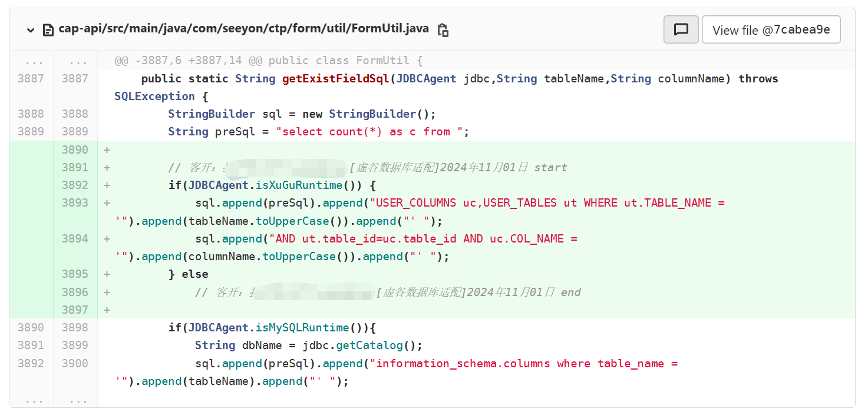Click new line number 3890
Viewport: 868px width, 412px height.
coord(75,149)
